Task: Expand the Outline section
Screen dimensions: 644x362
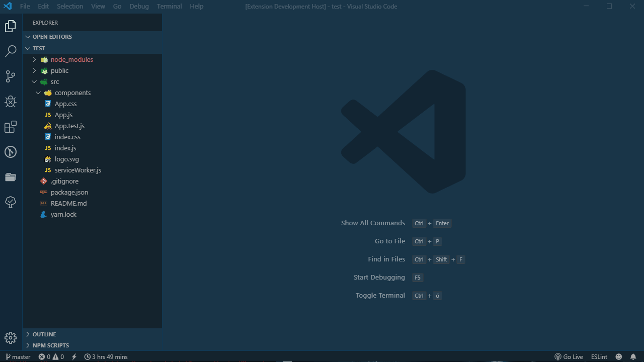Action: click(93, 334)
